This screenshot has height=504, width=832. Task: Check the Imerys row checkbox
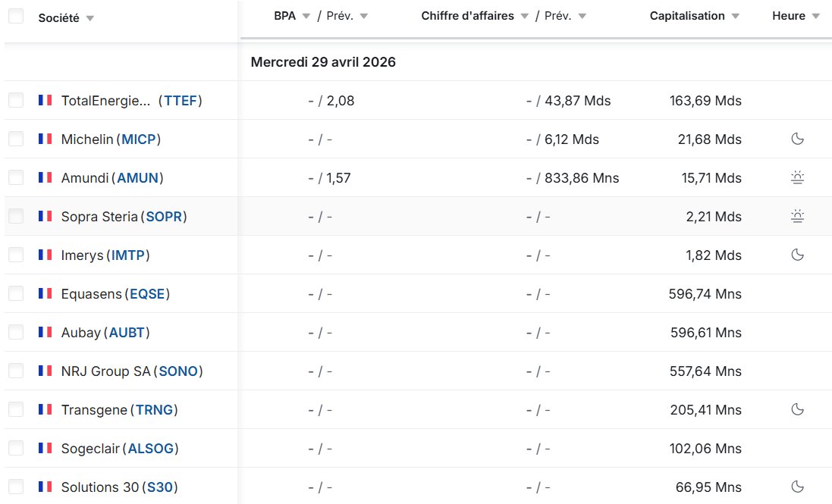tap(16, 255)
